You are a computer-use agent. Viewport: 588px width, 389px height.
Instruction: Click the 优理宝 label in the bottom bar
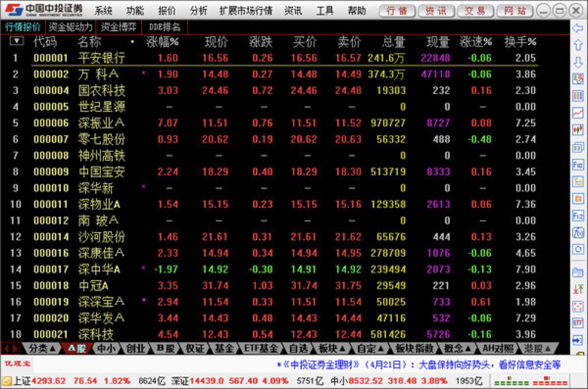(17, 364)
